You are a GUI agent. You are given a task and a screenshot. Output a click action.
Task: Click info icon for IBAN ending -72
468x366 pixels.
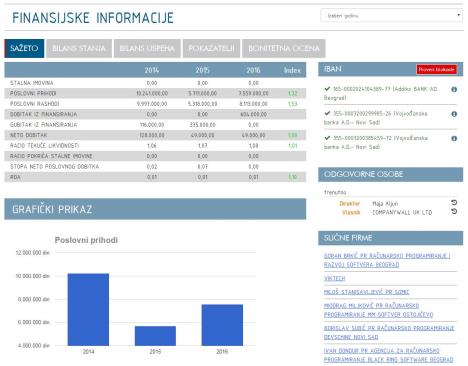click(x=454, y=138)
